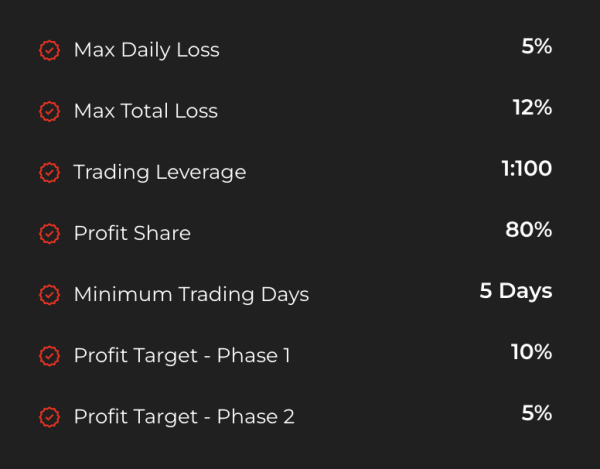Click the red check icon beside Profit Share

click(49, 233)
